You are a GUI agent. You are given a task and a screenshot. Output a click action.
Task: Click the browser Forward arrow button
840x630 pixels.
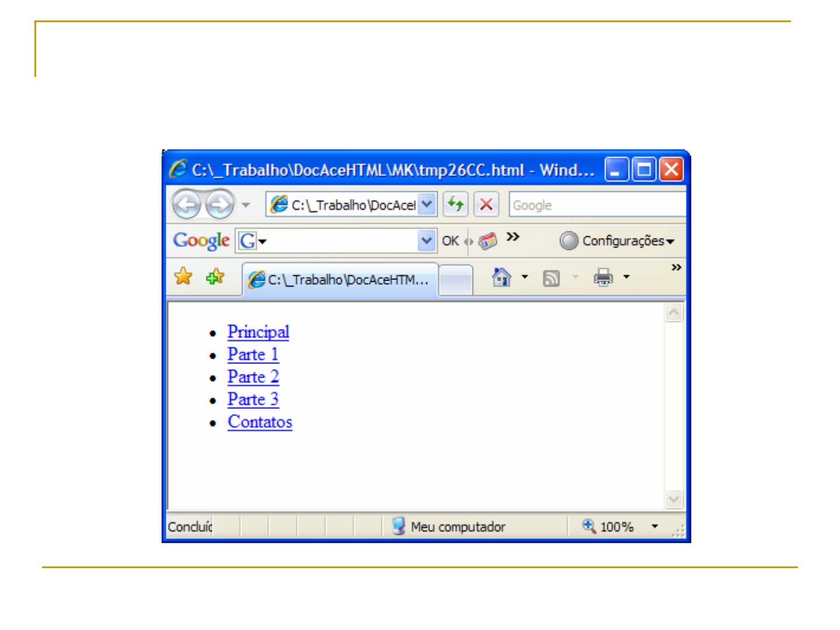click(x=220, y=205)
